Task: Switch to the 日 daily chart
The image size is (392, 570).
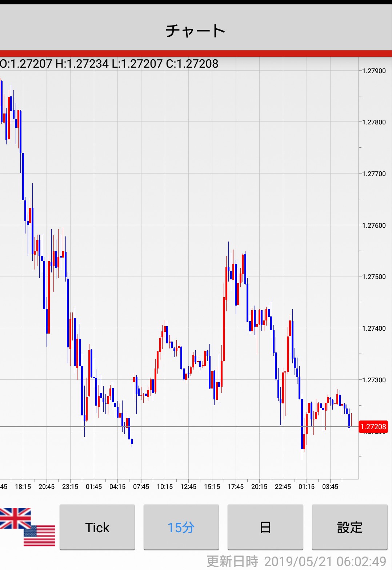Action: click(265, 527)
